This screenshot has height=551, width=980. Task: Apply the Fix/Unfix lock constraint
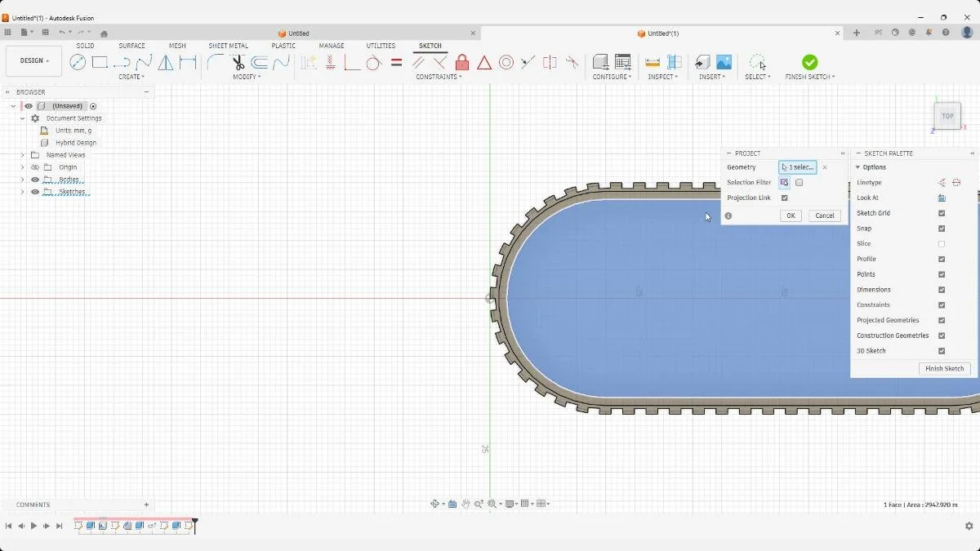pos(462,62)
